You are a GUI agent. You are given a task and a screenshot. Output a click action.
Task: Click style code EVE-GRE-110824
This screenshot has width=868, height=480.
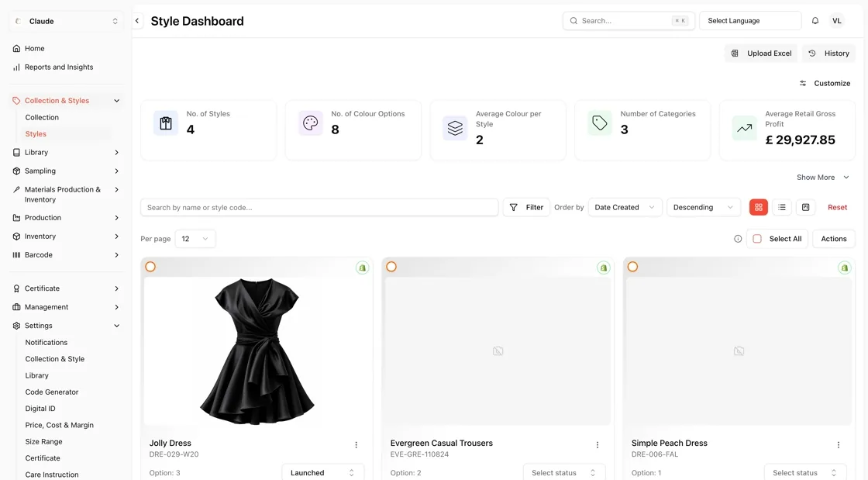pos(419,454)
